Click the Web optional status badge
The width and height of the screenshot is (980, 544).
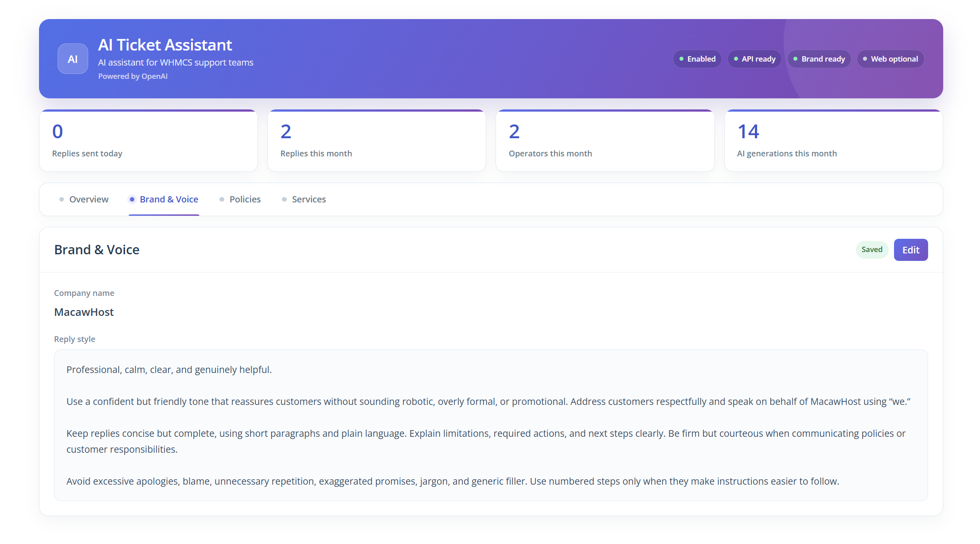[890, 59]
